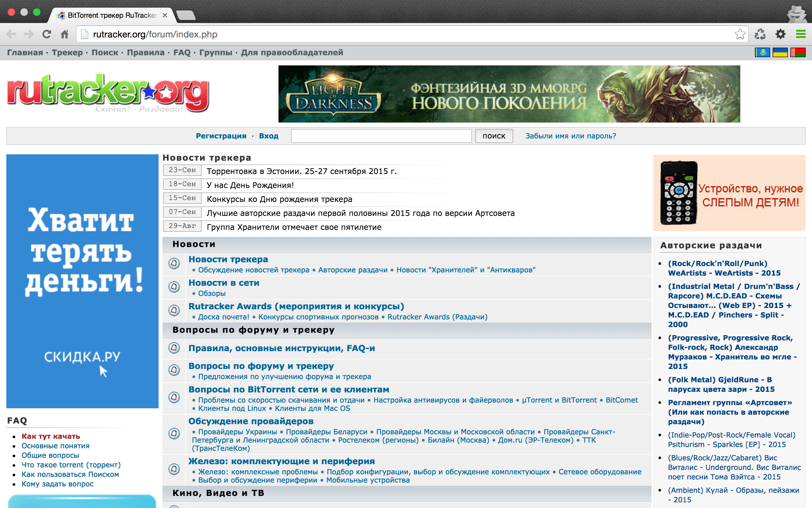Select the Kazakhstan flag icon
This screenshot has height=508, width=812.
click(x=762, y=52)
